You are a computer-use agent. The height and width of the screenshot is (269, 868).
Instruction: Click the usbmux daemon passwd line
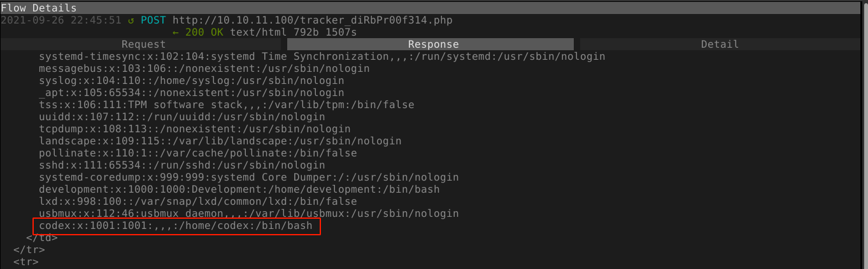coord(248,214)
